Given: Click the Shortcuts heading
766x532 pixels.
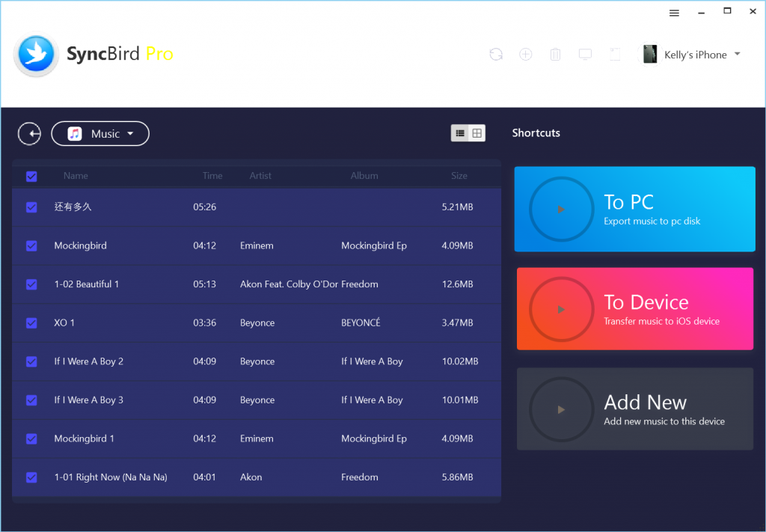Looking at the screenshot, I should tap(536, 133).
